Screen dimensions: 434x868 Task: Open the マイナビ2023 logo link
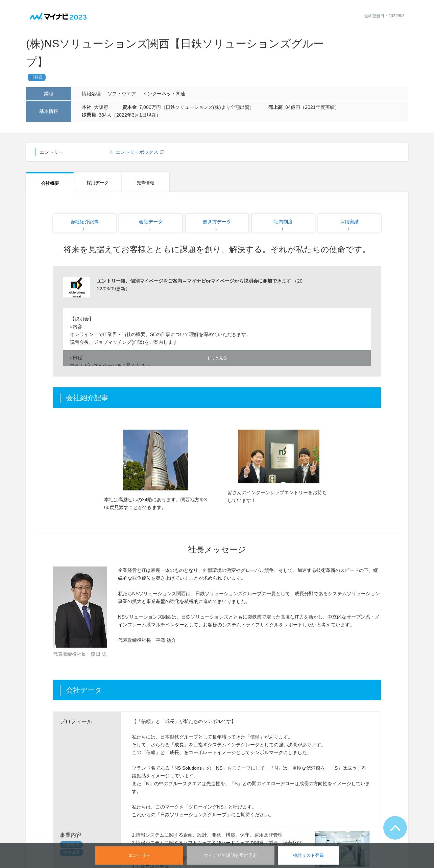coord(58,16)
